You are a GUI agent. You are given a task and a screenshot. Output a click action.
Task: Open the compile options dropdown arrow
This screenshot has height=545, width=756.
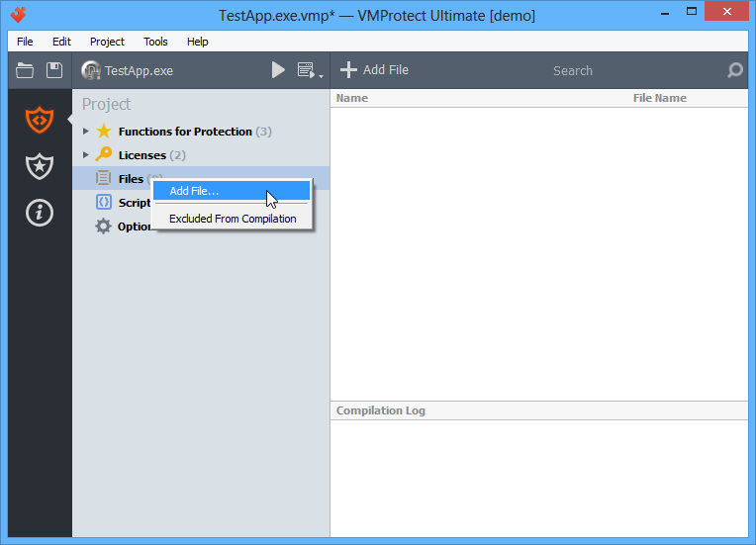tap(322, 76)
